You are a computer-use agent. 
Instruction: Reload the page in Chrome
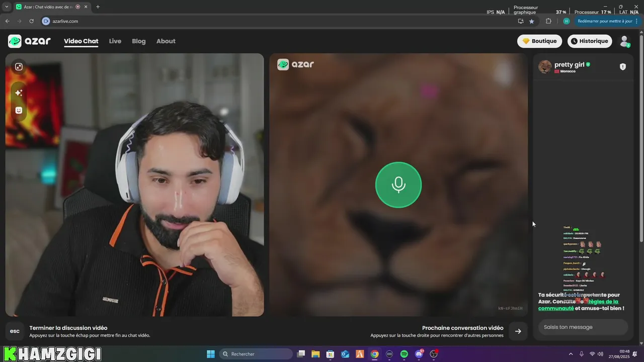pos(31,21)
